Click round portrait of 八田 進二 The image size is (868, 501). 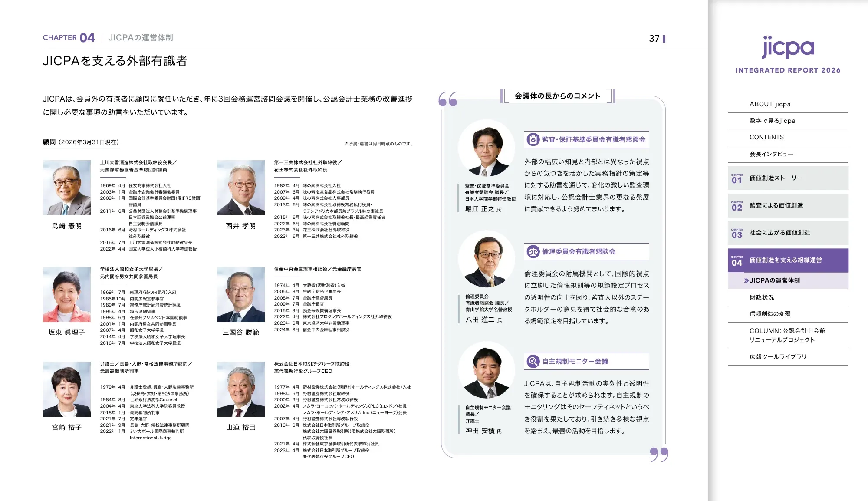[487, 259]
